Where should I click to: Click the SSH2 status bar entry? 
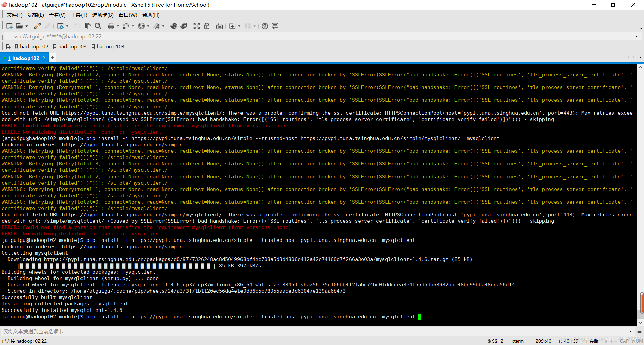(496, 341)
